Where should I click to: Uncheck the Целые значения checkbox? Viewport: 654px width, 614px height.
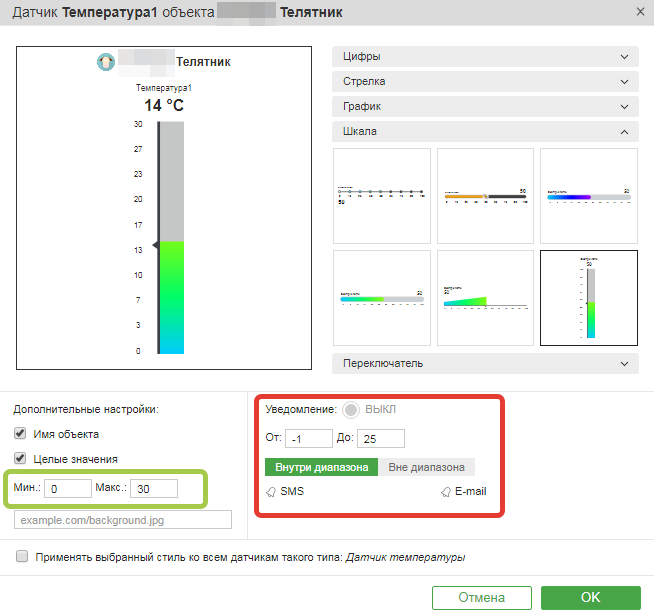click(21, 459)
